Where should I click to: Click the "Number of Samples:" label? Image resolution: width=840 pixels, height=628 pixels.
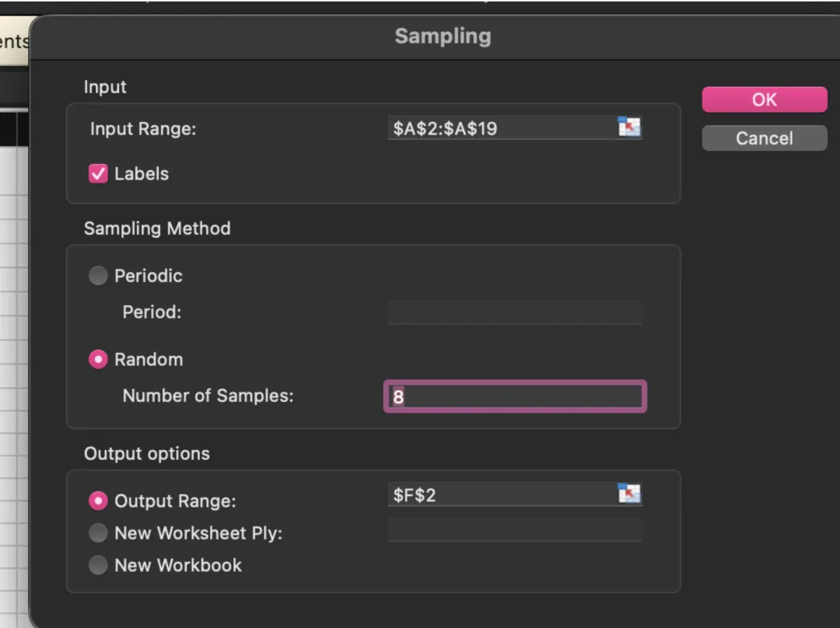(208, 396)
